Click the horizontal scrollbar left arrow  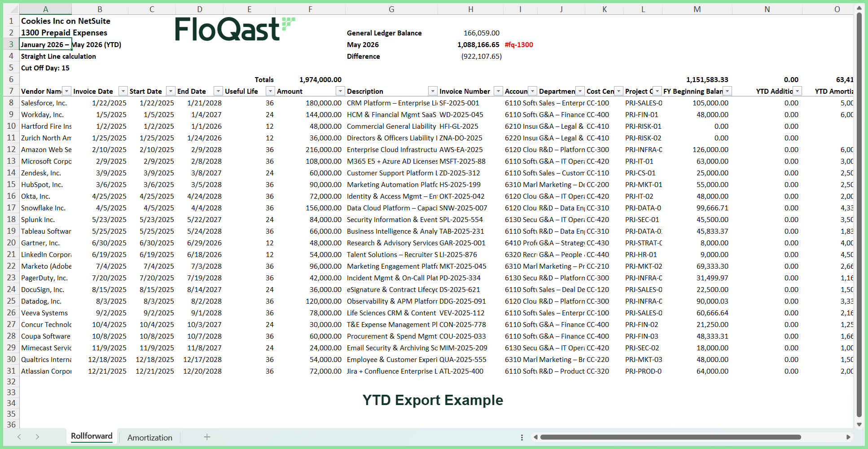pos(535,437)
